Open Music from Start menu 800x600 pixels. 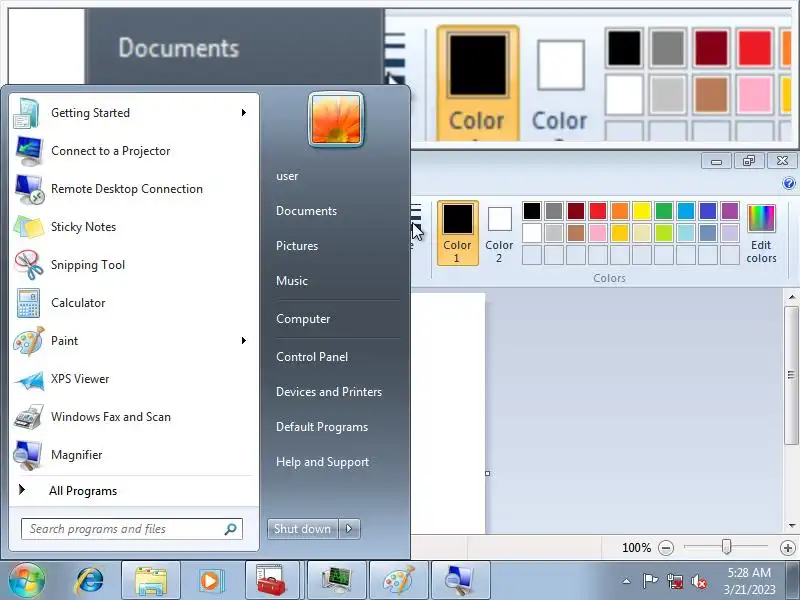[292, 281]
